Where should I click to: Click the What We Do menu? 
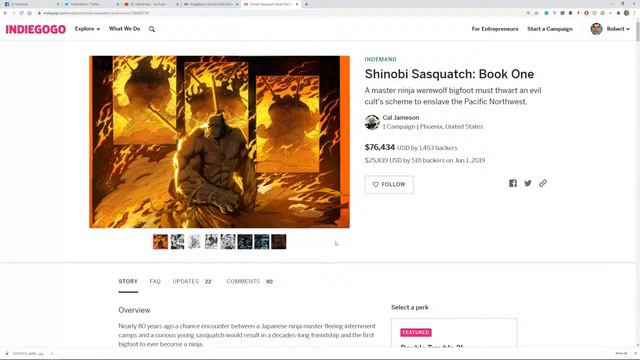point(124,29)
